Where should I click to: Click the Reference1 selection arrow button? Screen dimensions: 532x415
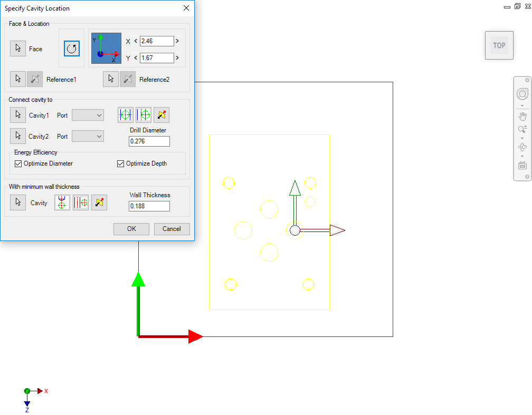(18, 79)
